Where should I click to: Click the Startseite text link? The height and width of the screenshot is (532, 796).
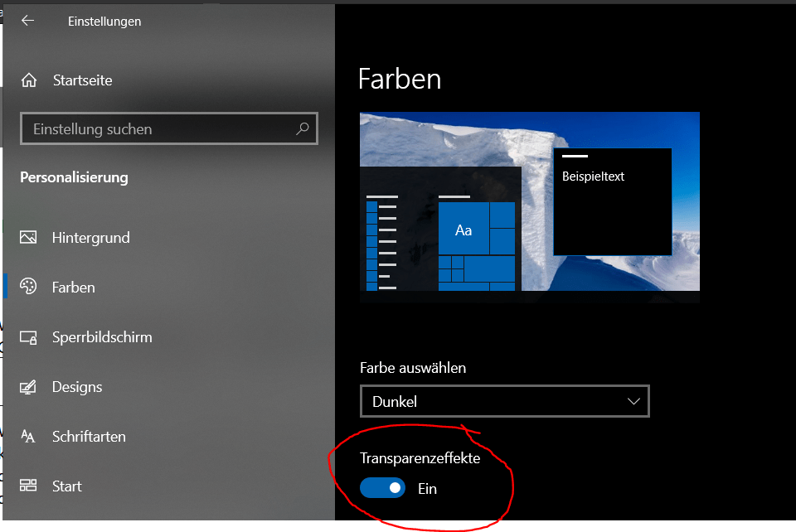[x=82, y=80]
